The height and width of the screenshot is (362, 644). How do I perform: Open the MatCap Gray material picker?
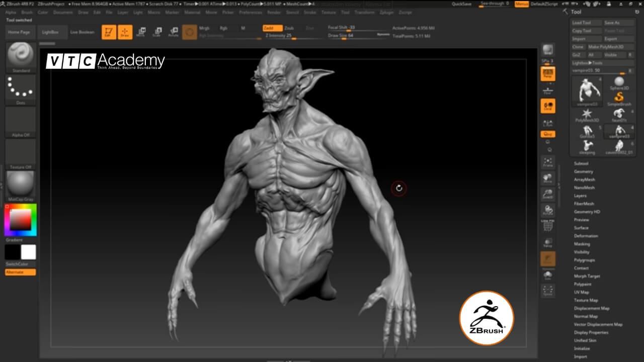(21, 184)
